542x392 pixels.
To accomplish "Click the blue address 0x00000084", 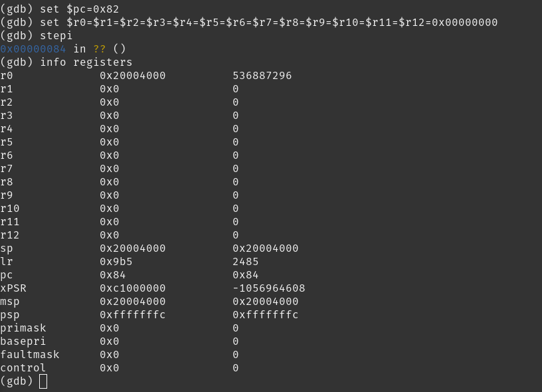I will [x=33, y=49].
